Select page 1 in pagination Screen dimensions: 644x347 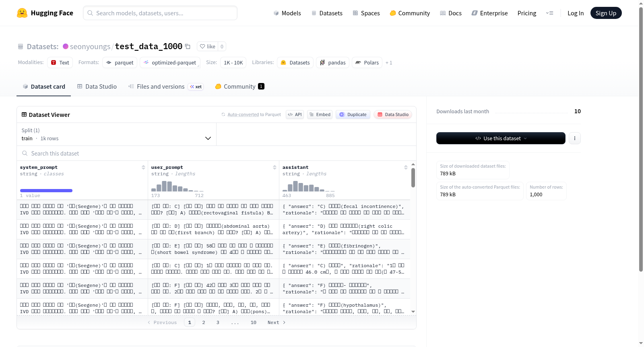coord(190,322)
